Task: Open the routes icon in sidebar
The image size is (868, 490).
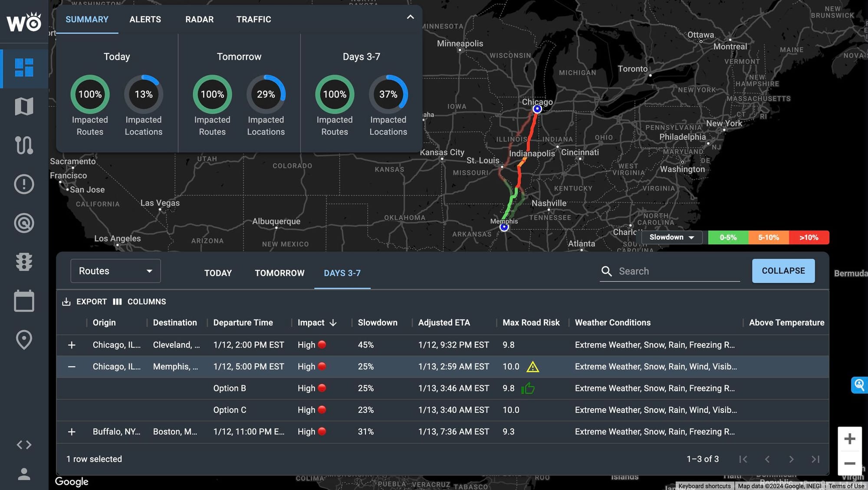Action: pos(24,145)
